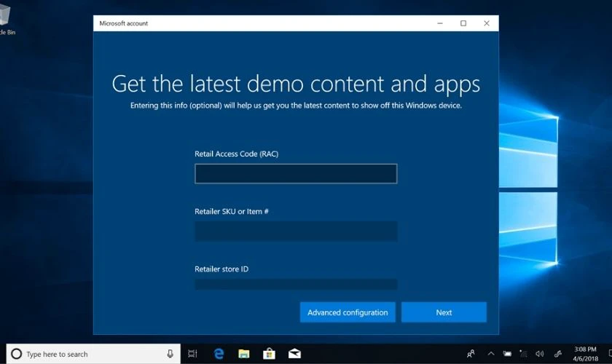Click the Get the latest demo content heading
Image resolution: width=612 pixels, height=364 pixels.
coord(296,84)
